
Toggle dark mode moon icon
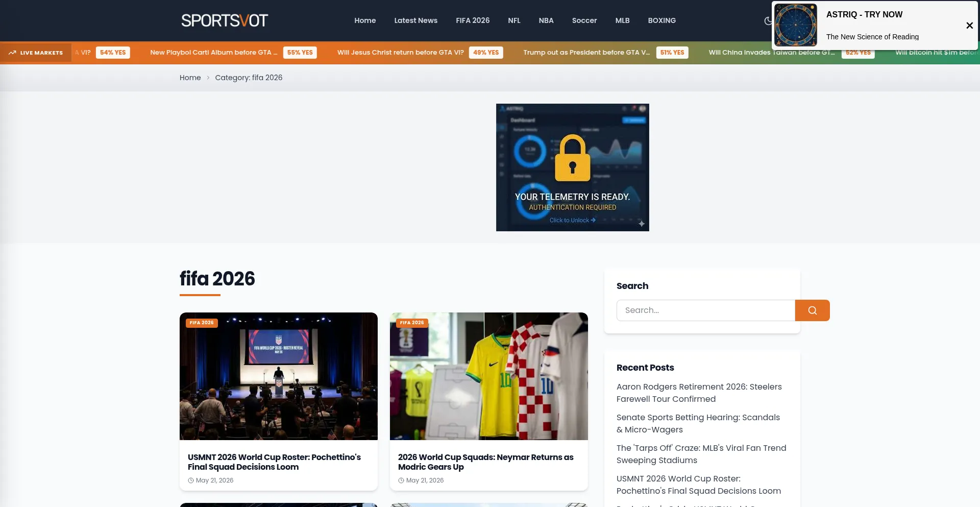pyautogui.click(x=768, y=21)
